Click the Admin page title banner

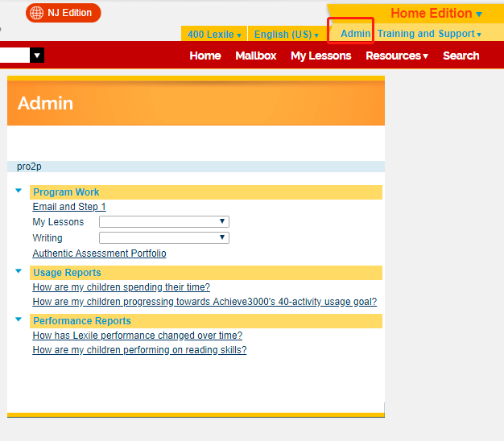pyautogui.click(x=196, y=103)
